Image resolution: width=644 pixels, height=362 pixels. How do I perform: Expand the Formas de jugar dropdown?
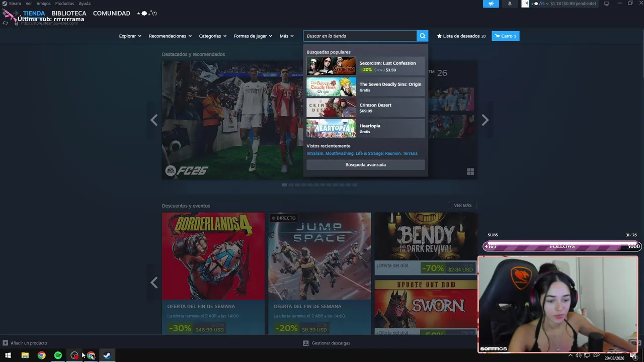(x=253, y=36)
